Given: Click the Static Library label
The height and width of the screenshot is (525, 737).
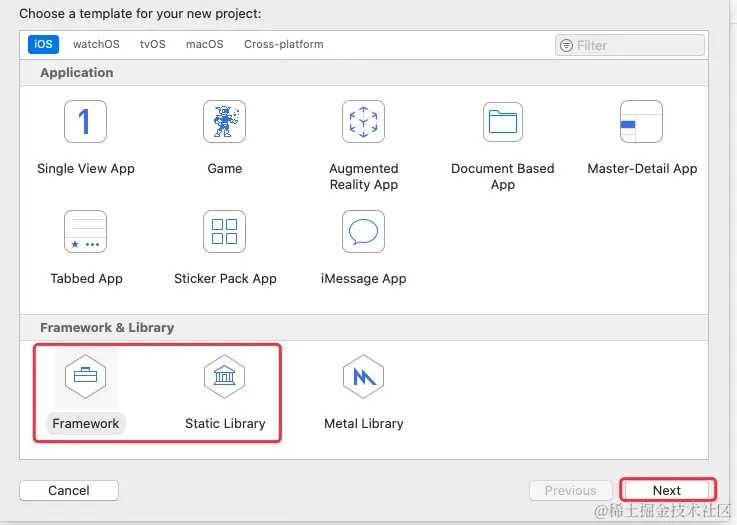Looking at the screenshot, I should click(225, 423).
